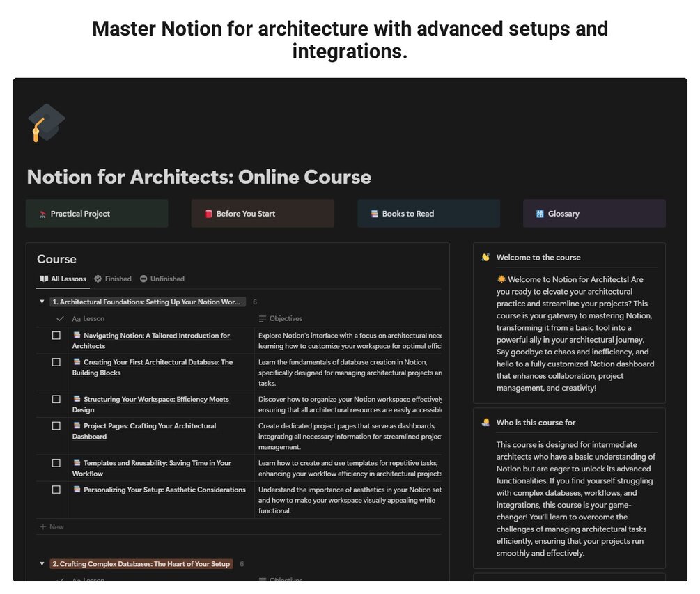Open the Practical Project page
The height and width of the screenshot is (594, 700).
[97, 214]
